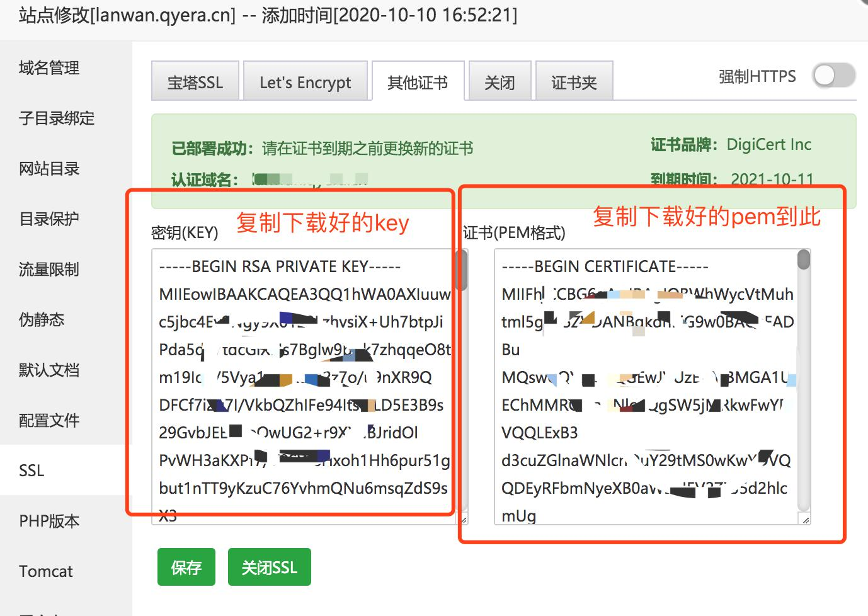Click the green 保存 button
The image size is (868, 616).
point(186,567)
